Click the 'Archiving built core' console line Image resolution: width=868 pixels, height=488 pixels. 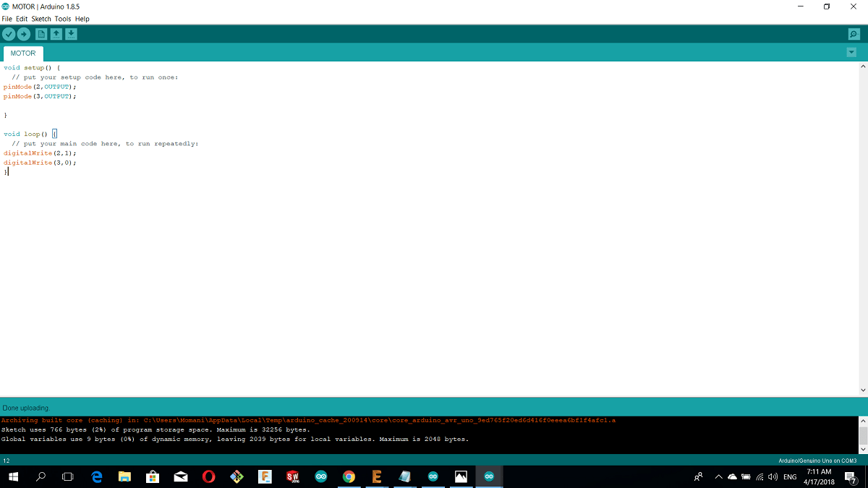click(308, 420)
